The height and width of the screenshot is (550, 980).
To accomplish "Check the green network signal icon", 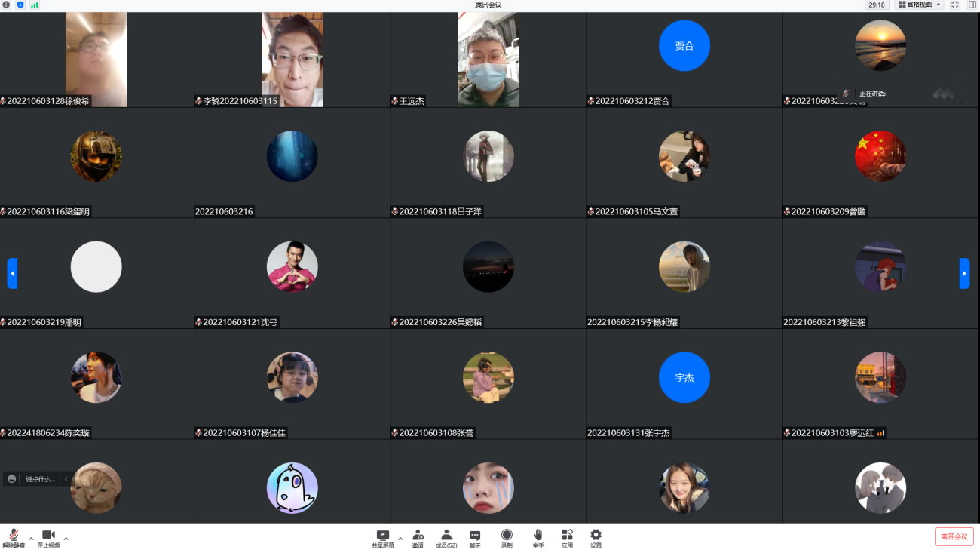I will [35, 5].
